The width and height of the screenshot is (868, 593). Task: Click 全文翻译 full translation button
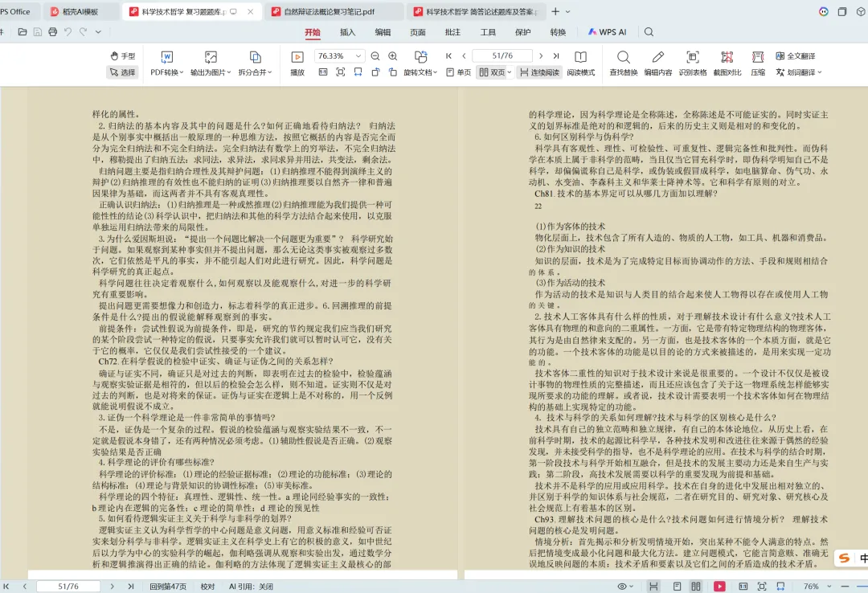tap(796, 56)
